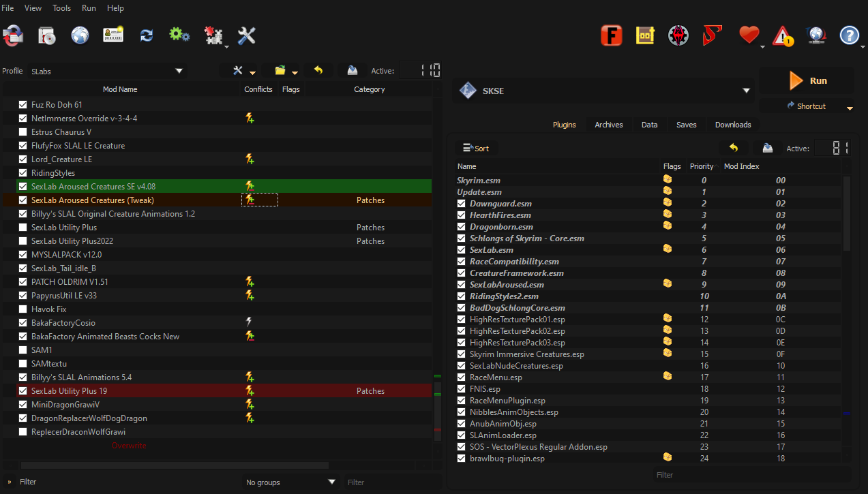Switch to the Downloads tab
The image size is (868, 494).
[x=733, y=125]
